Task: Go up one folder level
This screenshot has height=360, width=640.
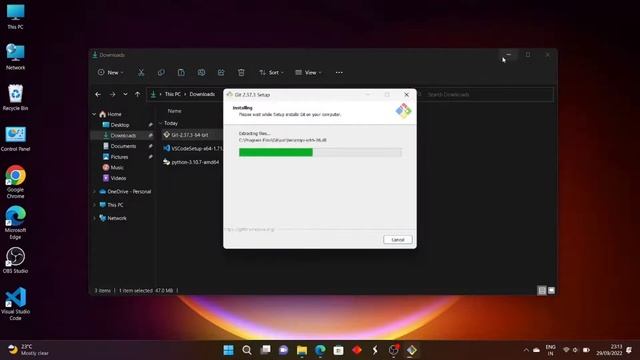Action: pyautogui.click(x=138, y=94)
